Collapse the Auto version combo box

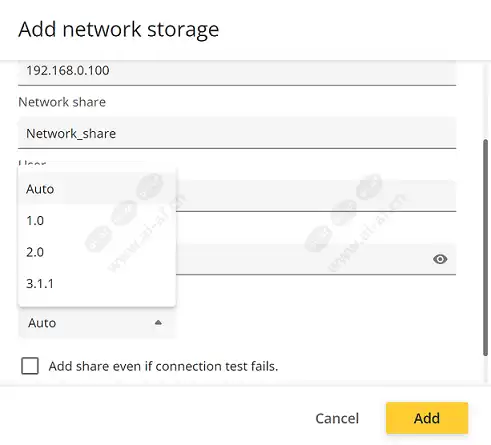[x=97, y=323]
